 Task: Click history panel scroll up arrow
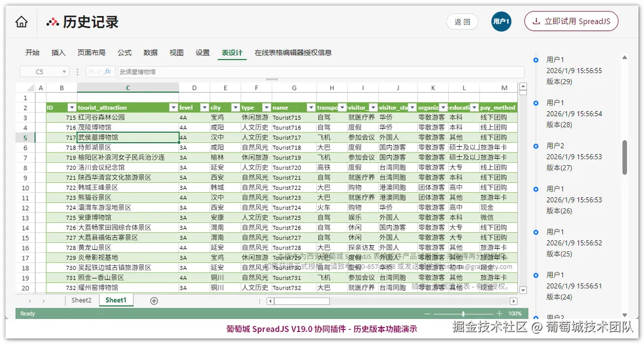pos(625,57)
